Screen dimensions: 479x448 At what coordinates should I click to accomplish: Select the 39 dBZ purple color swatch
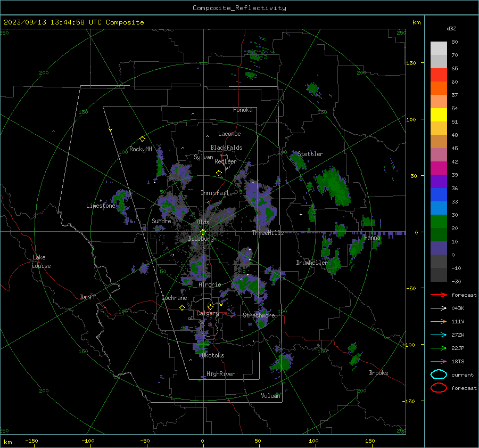(x=439, y=181)
